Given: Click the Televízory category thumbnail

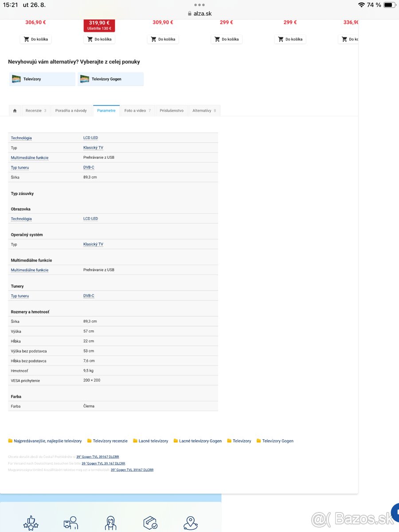Looking at the screenshot, I should click(16, 79).
